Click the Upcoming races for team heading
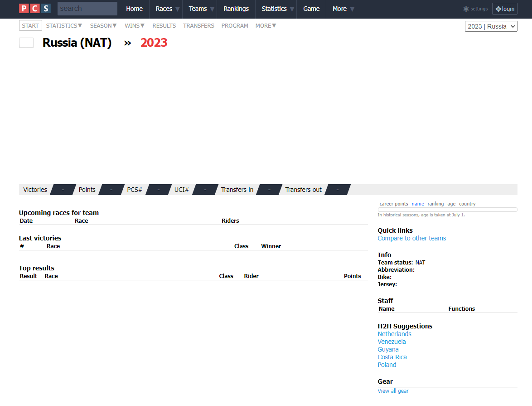 59,213
